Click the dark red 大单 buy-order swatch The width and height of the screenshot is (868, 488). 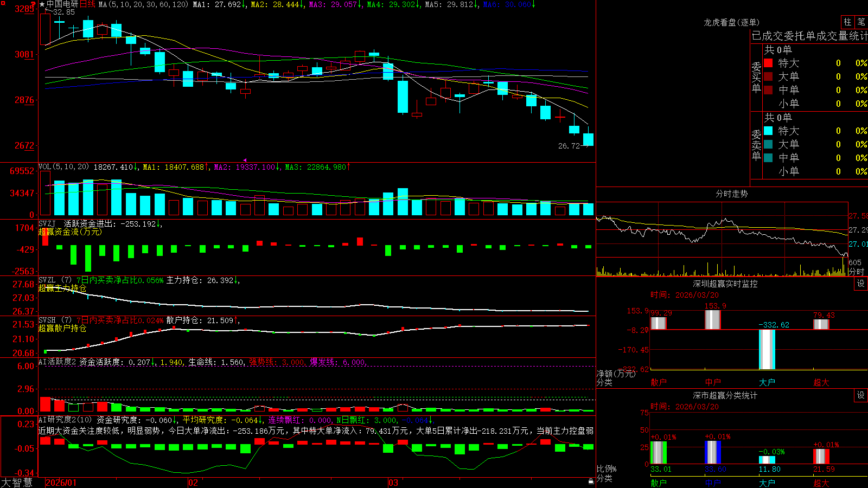pos(768,76)
